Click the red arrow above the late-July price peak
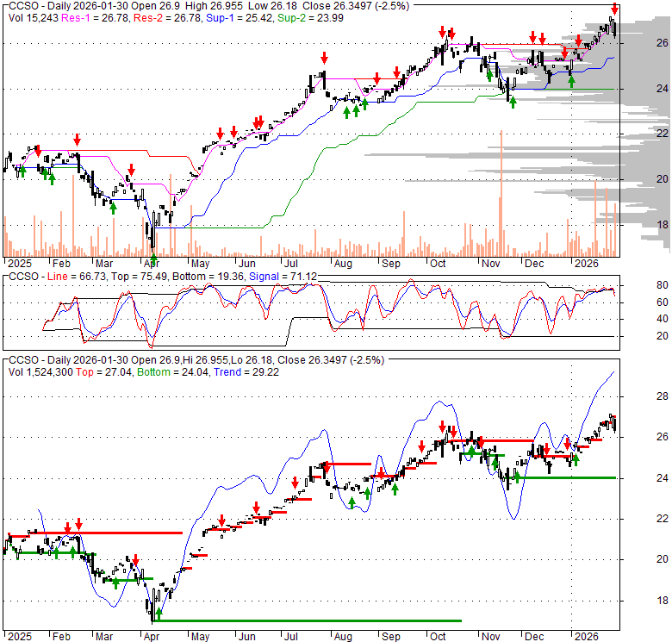 click(x=324, y=59)
